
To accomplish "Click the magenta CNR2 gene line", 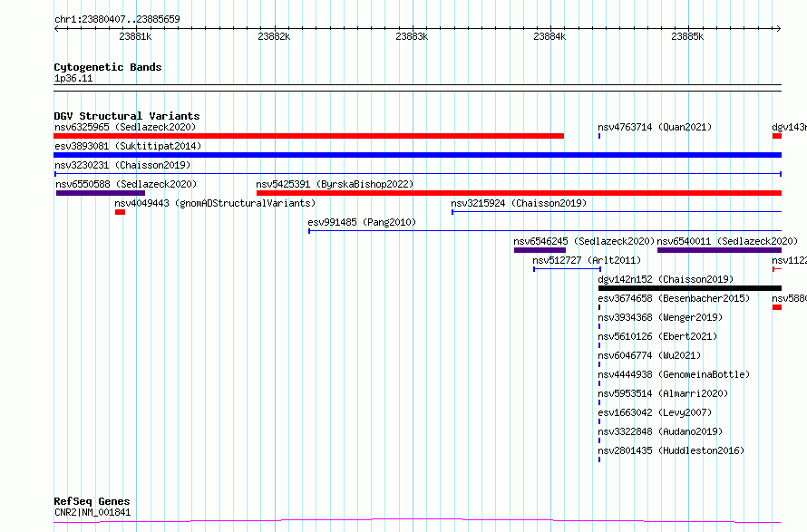I will click(x=417, y=521).
